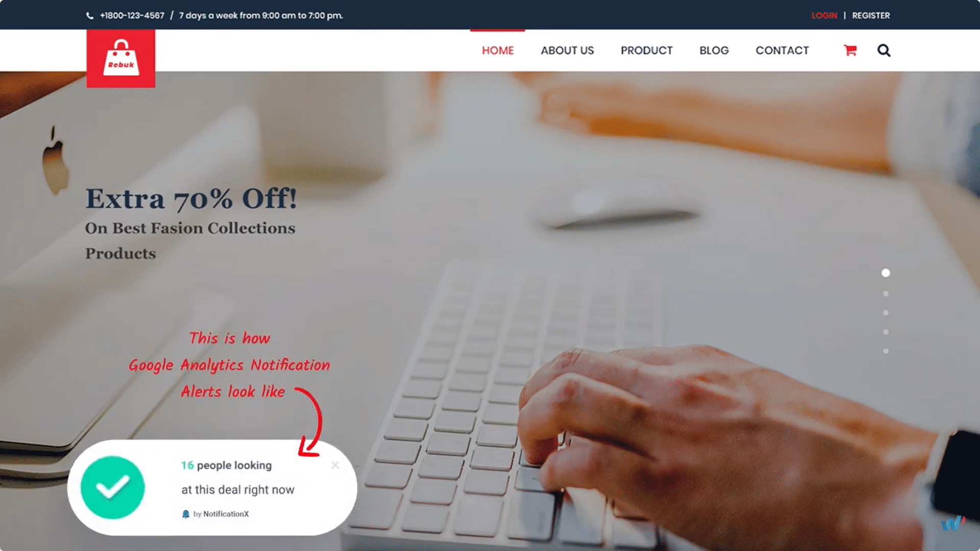Click '16 people looking' notification text
Viewport: 980px width, 551px height.
pos(227,465)
